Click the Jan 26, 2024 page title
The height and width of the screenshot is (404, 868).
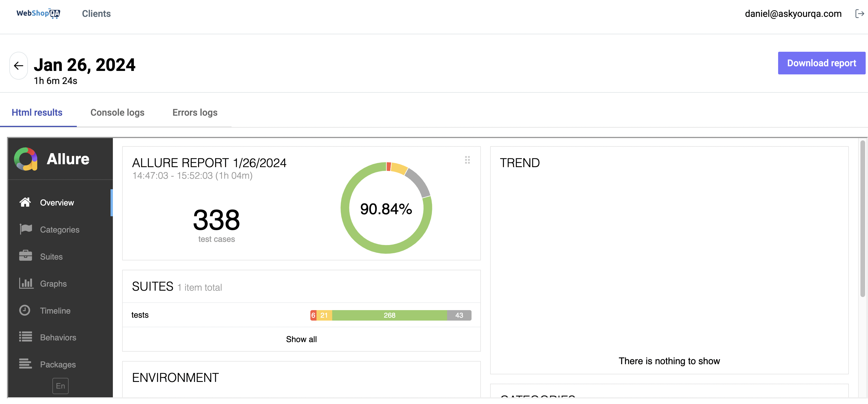pyautogui.click(x=85, y=65)
